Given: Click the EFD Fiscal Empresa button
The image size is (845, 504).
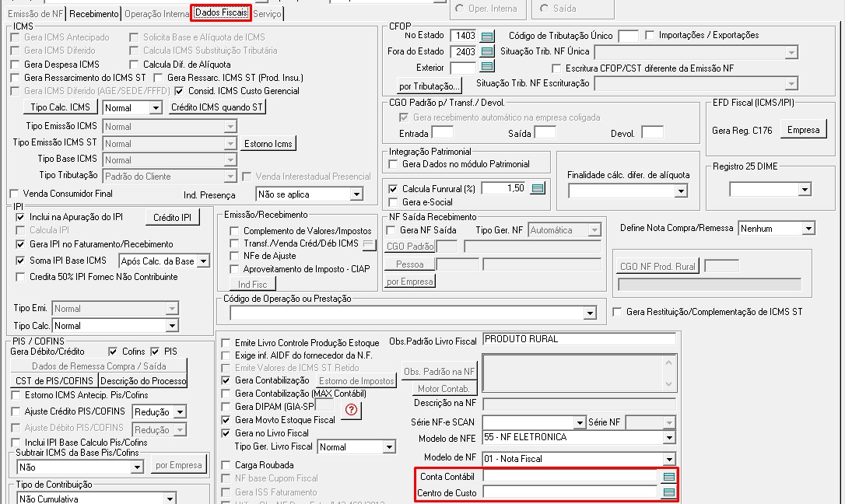Looking at the screenshot, I should pyautogui.click(x=803, y=130).
